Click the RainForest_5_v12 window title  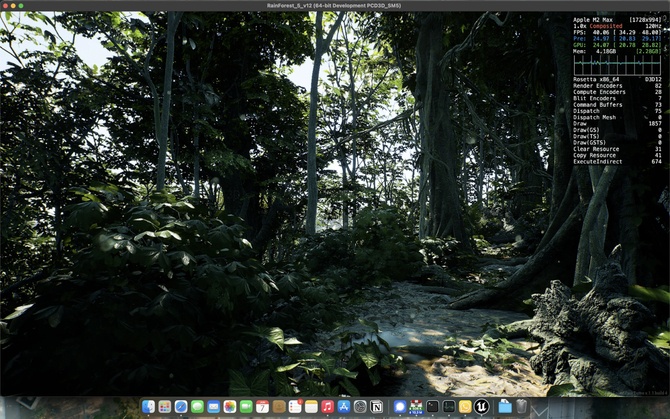click(334, 6)
